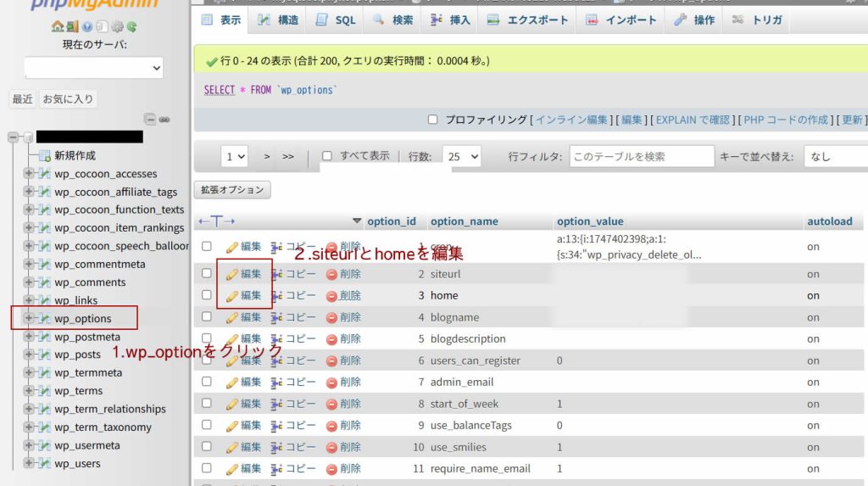Click the お気に入り button
This screenshot has height=486, width=868.
(68, 99)
